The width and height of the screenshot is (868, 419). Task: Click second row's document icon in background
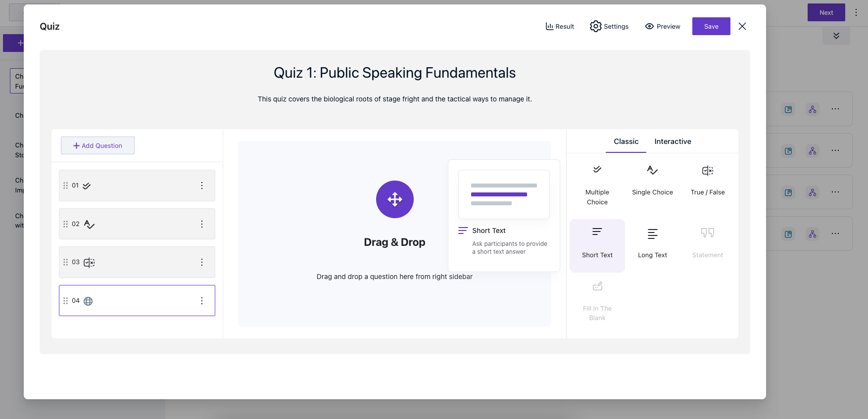[x=788, y=151]
